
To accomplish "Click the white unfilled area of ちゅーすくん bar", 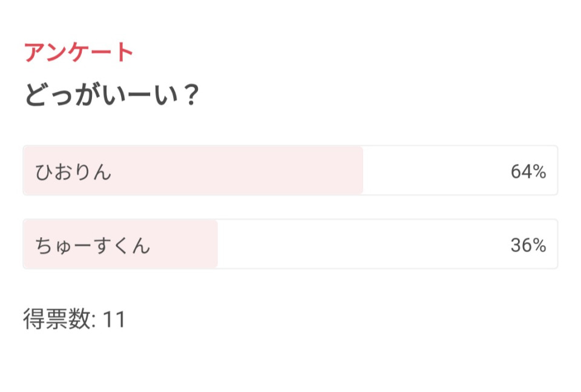I will [363, 244].
